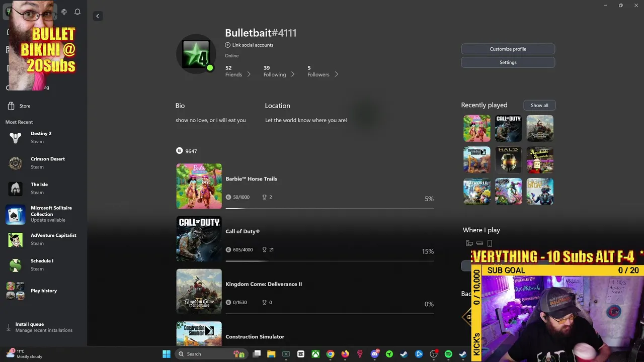Click Windows taskbar Search box
The width and height of the screenshot is (644, 362).
coord(212,354)
